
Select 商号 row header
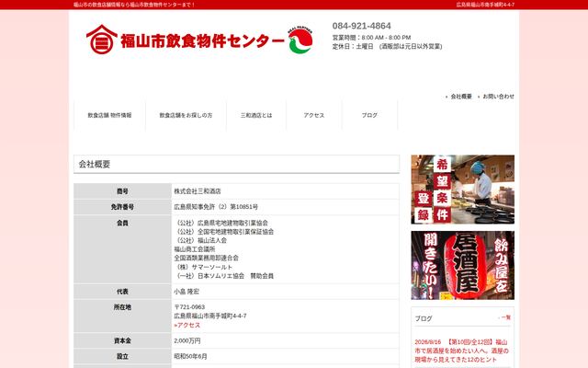coord(122,191)
